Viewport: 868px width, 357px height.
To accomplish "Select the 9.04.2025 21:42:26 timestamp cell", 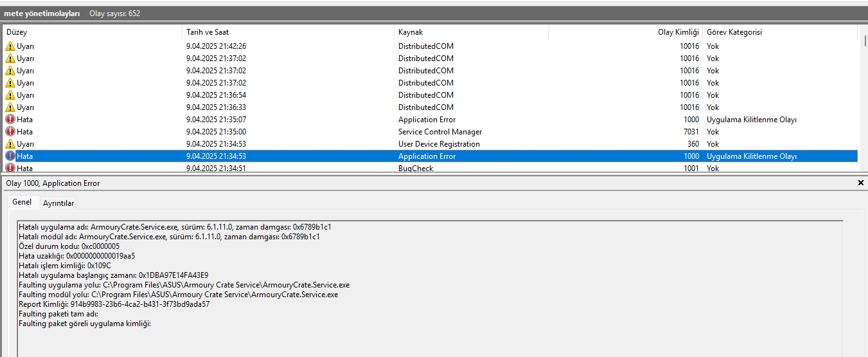I will [216, 46].
